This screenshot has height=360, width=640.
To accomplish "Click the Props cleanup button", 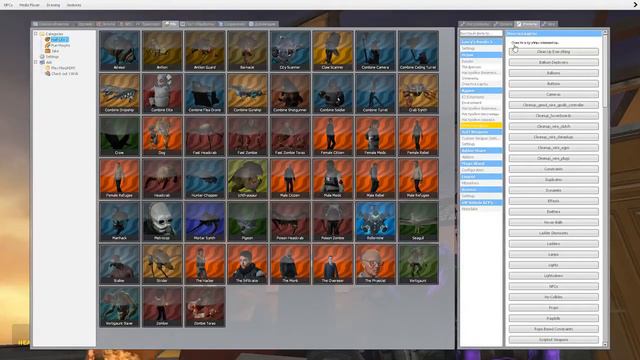I will tap(553, 308).
